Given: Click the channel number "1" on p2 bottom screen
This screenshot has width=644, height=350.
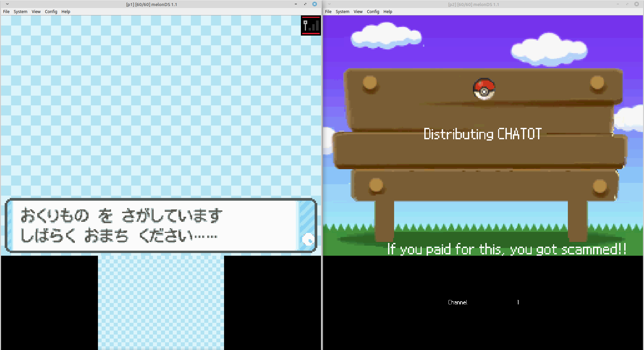Looking at the screenshot, I should click(518, 302).
